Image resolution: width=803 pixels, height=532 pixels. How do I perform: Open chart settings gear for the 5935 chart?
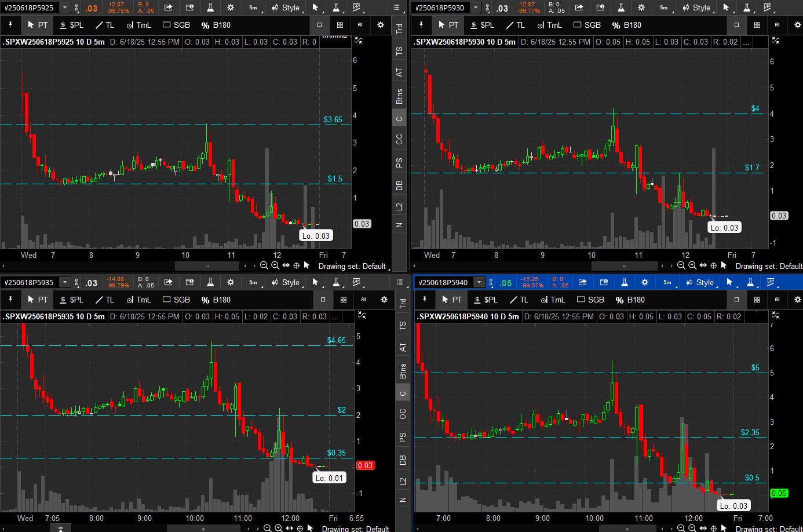pos(231,282)
